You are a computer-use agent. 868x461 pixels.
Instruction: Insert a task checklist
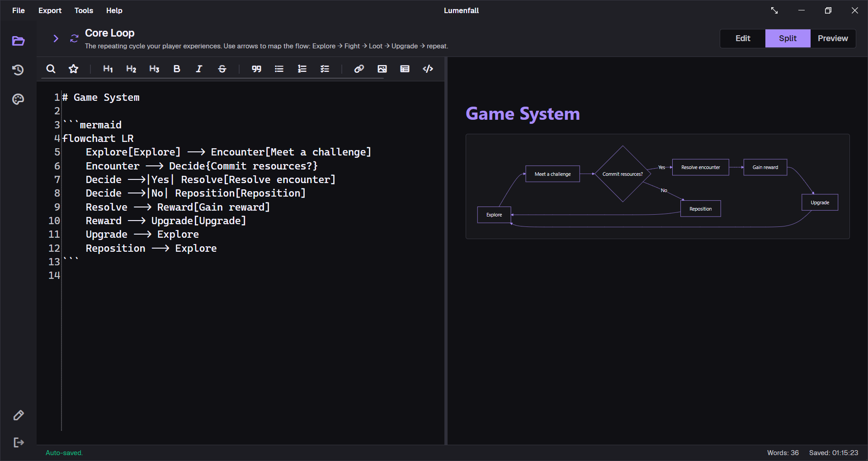325,69
